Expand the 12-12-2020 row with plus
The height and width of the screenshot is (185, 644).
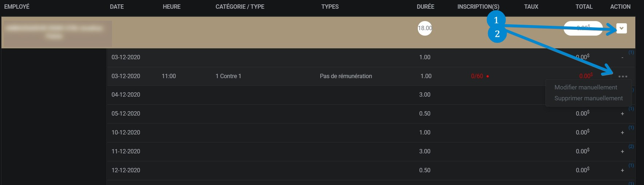click(x=622, y=170)
